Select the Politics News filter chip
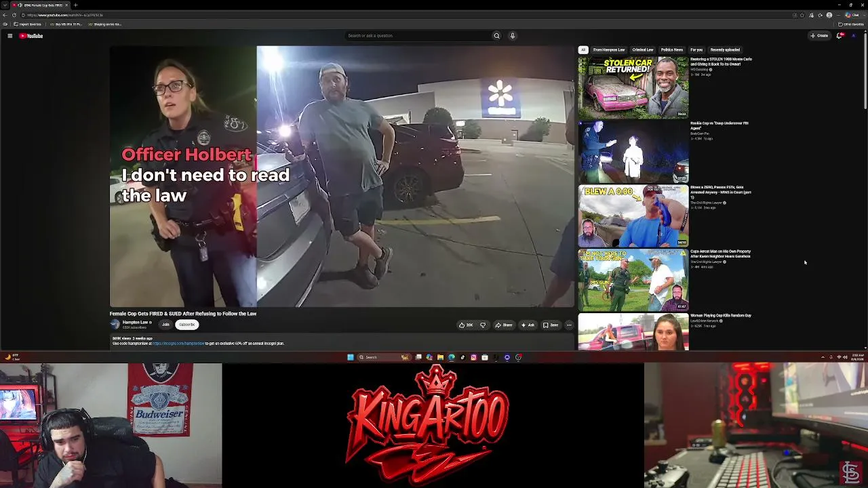Screen dimensions: 868x488 pos(672,49)
